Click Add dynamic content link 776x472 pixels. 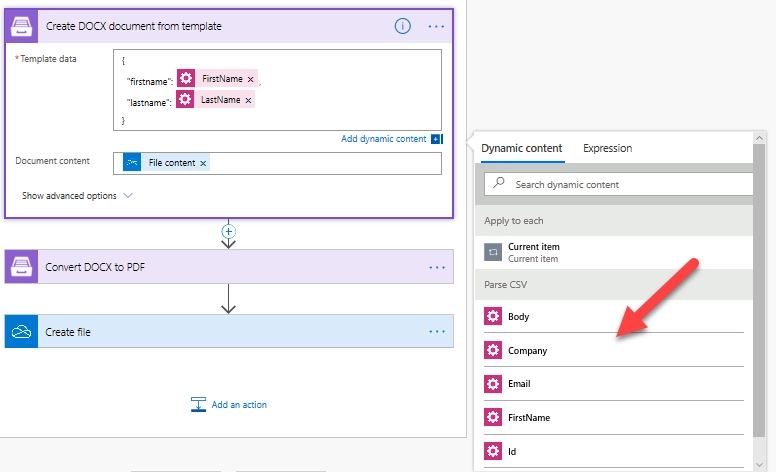pos(384,139)
